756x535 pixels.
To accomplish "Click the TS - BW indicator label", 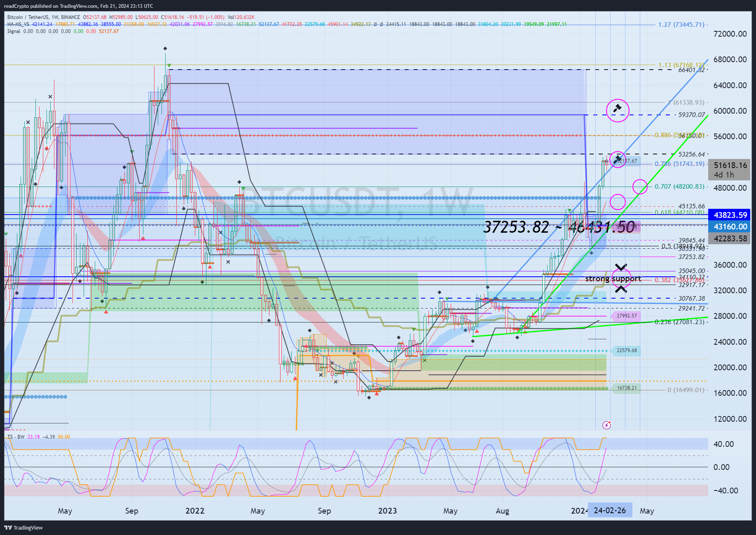I will [x=16, y=437].
